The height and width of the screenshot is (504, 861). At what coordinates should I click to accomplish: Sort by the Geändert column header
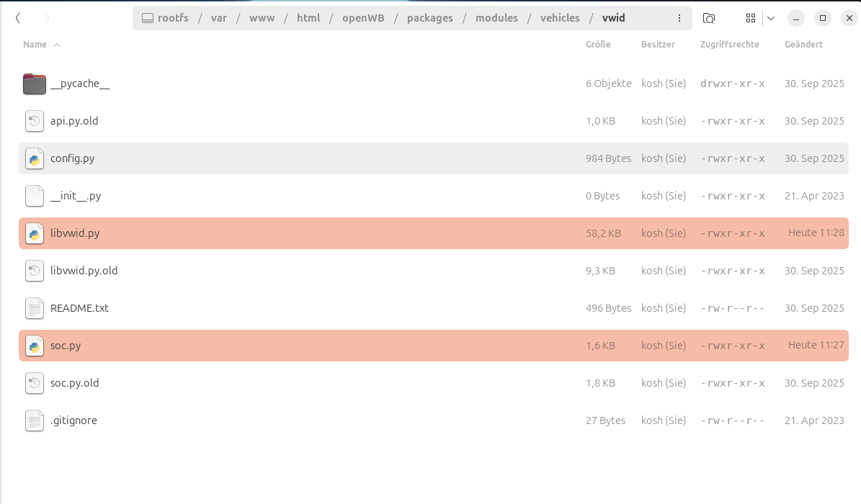click(x=803, y=45)
